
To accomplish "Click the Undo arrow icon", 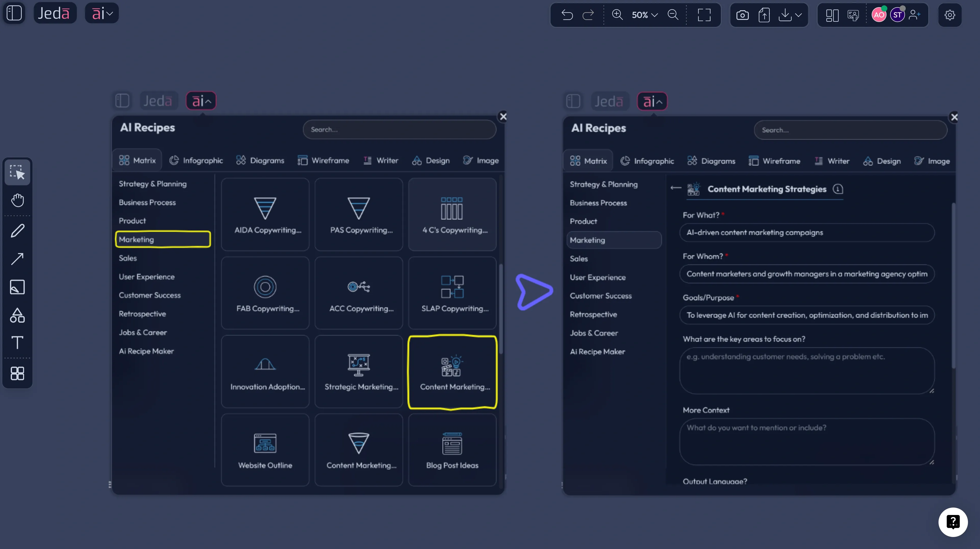I will (567, 15).
